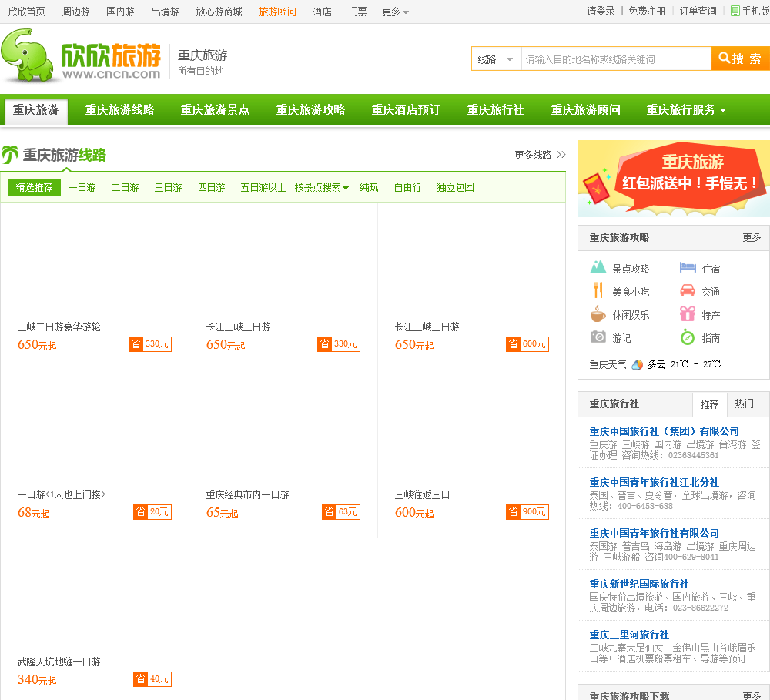Click the 景点攻略 mountain icon
770x700 pixels.
pos(598,267)
